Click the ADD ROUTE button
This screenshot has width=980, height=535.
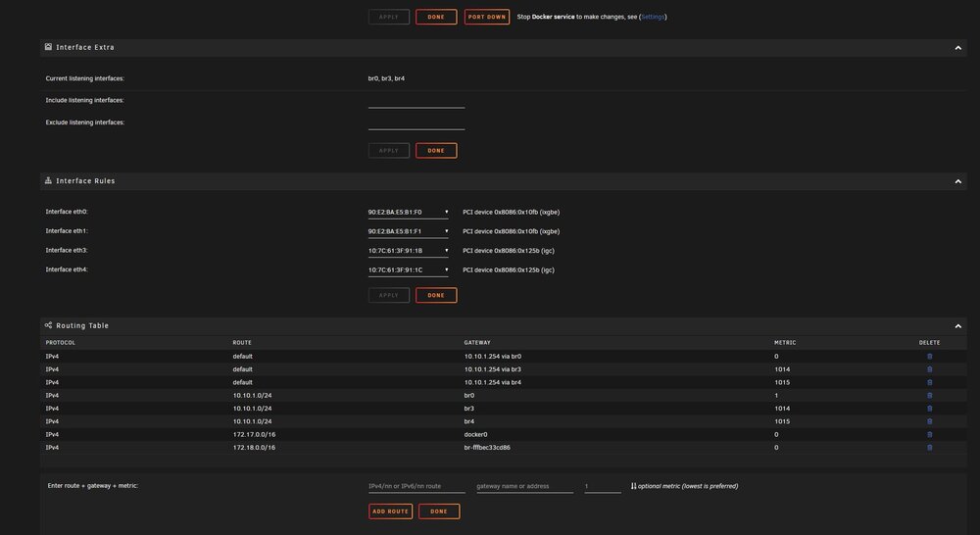pyautogui.click(x=391, y=511)
